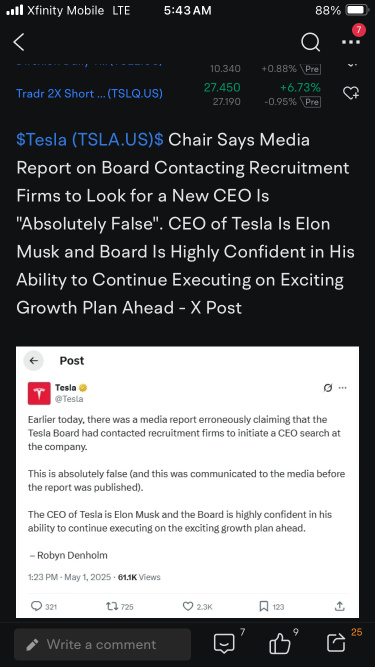This screenshot has height=667, width=375.
Task: Tap the Pre badge beside -0.95%
Action: pyautogui.click(x=312, y=102)
